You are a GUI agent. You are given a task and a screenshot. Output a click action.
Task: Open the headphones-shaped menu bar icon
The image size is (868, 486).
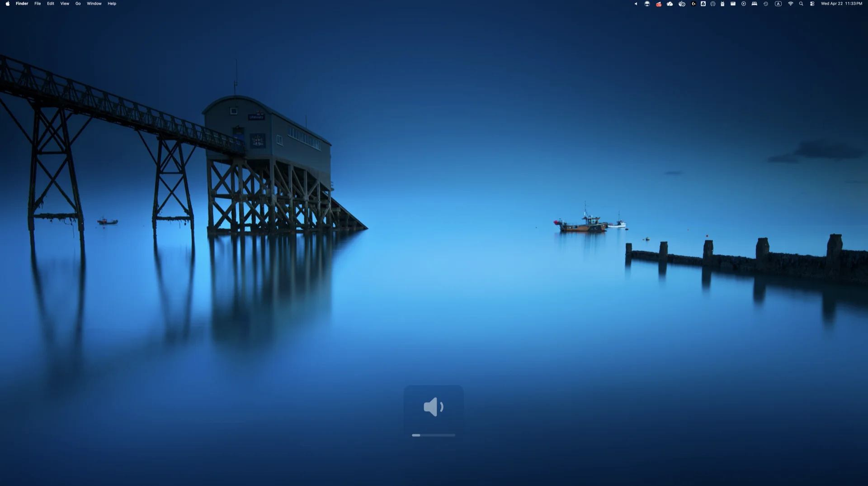tap(713, 4)
